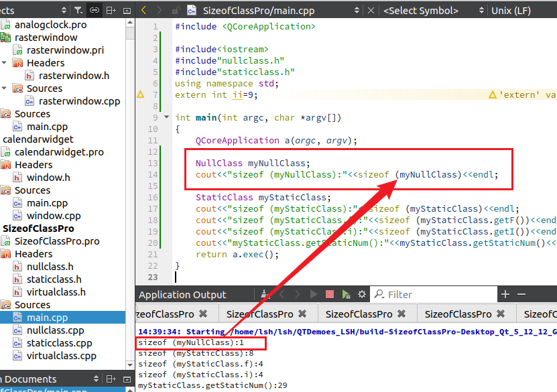This screenshot has width=557, height=392.
Task: Open the Open Documents view selector dropdown
Action: (96, 379)
